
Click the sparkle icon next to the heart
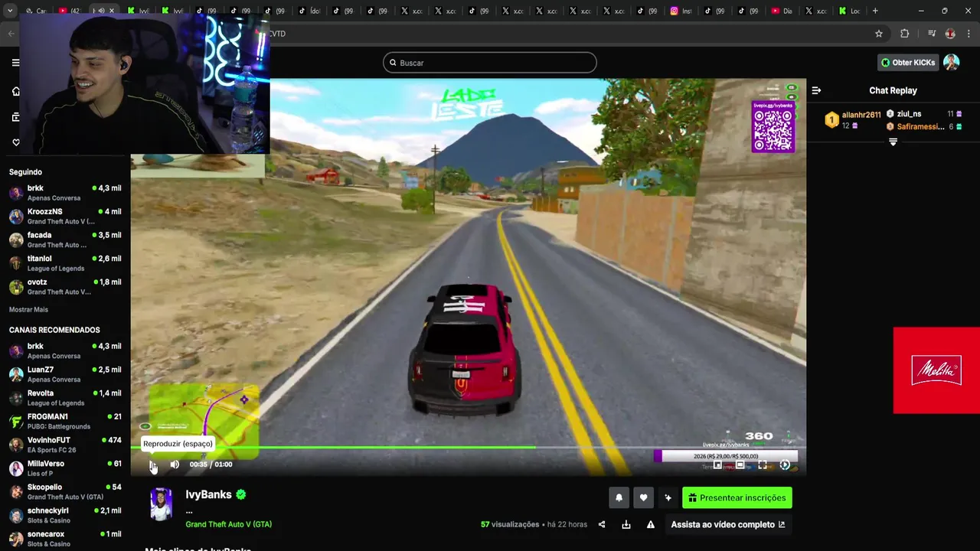point(668,497)
